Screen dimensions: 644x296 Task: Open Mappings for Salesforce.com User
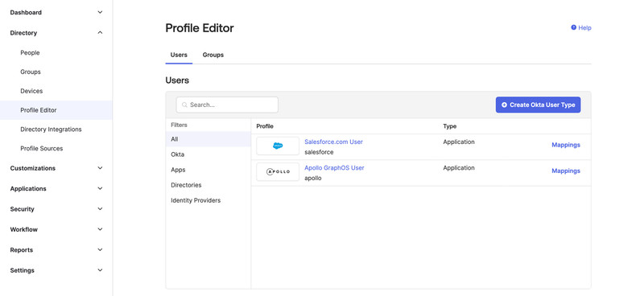click(566, 145)
